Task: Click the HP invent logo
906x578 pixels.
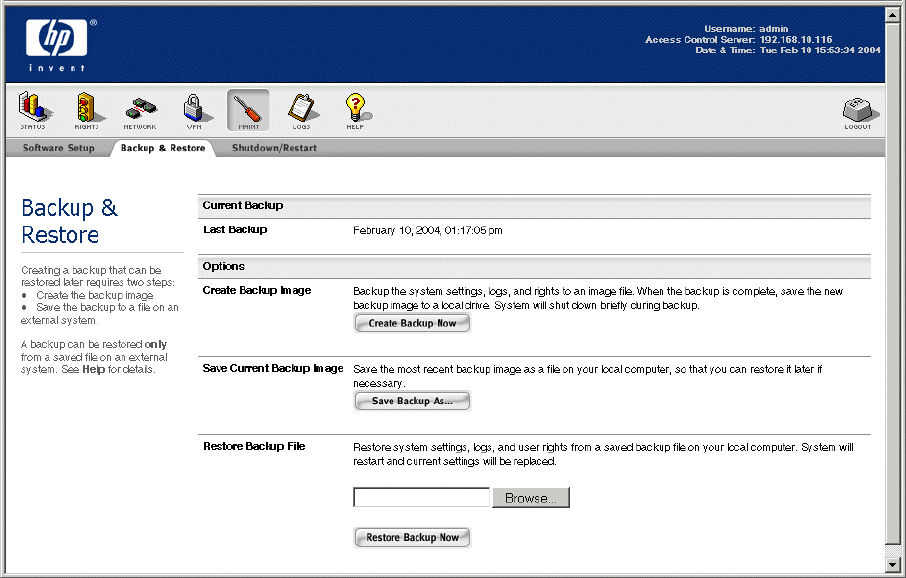Action: pyautogui.click(x=56, y=41)
